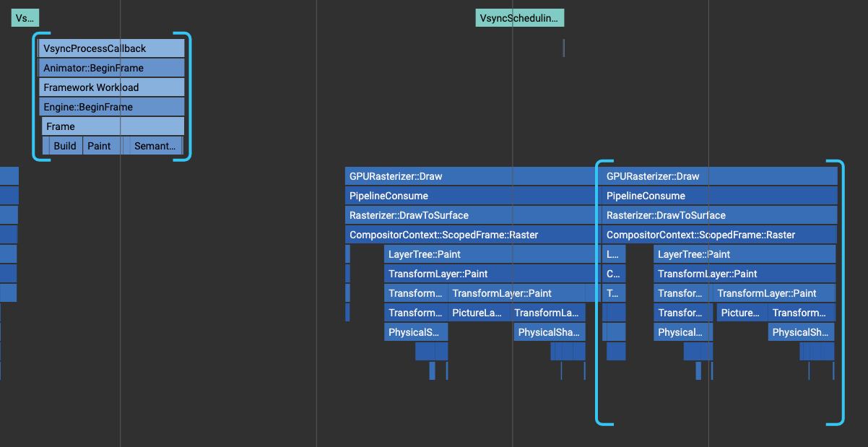
Task: Click the green Vs event chip at top left
Action: pyautogui.click(x=25, y=17)
